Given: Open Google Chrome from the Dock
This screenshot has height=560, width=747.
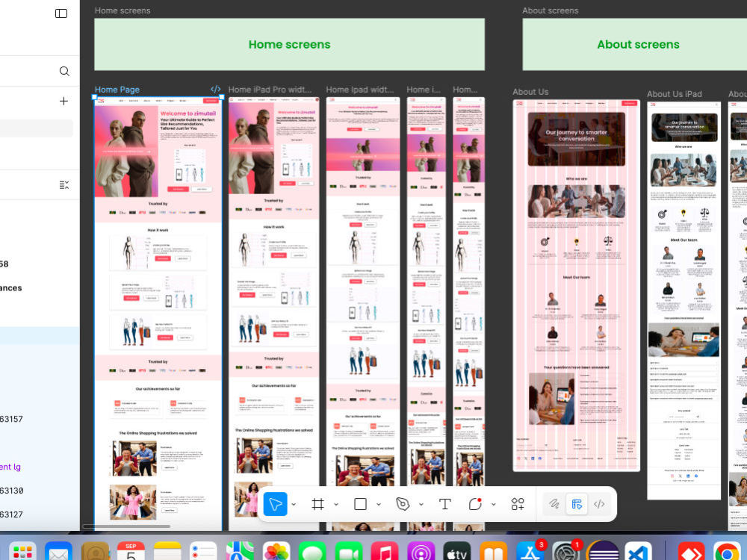Looking at the screenshot, I should point(727,553).
